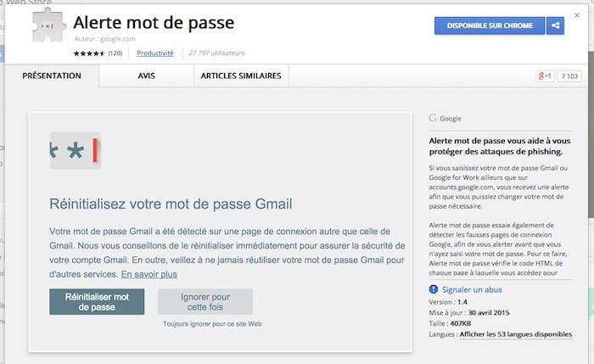The height and width of the screenshot is (364, 594).
Task: Click Disponible sur Chrome button
Action: (489, 25)
